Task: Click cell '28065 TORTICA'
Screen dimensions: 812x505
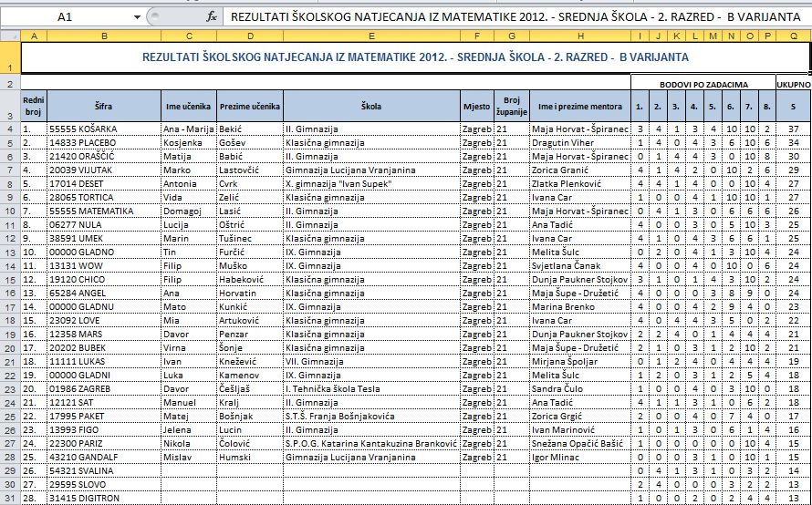Action: (104, 197)
